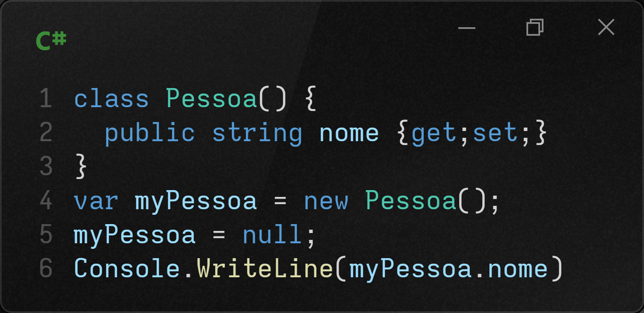
Task: Select line number 6 in gutter
Action: (46, 269)
